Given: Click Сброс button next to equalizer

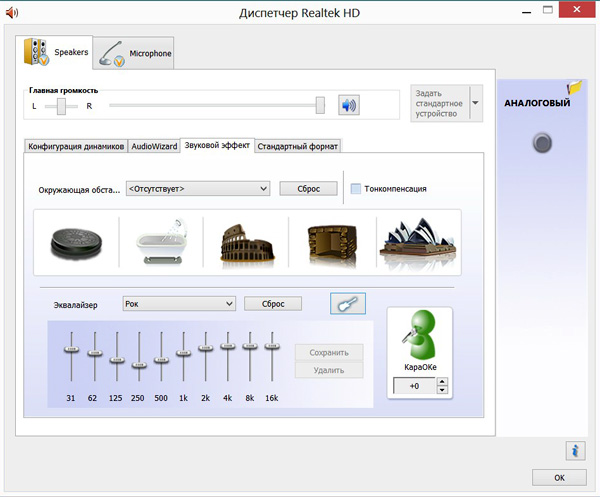Looking at the screenshot, I should pyautogui.click(x=272, y=303).
